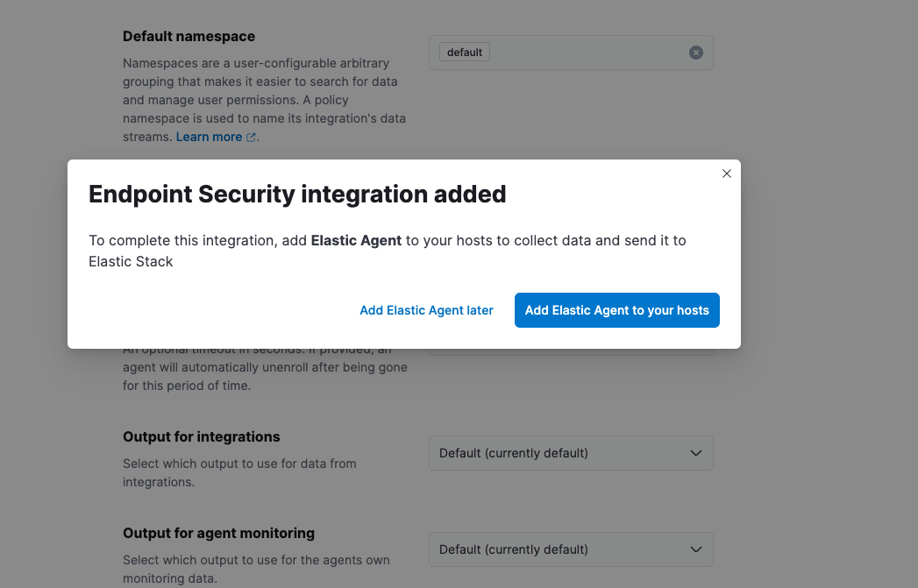This screenshot has width=918, height=588.
Task: Clear the namespace field with circle-x icon
Action: 695,53
